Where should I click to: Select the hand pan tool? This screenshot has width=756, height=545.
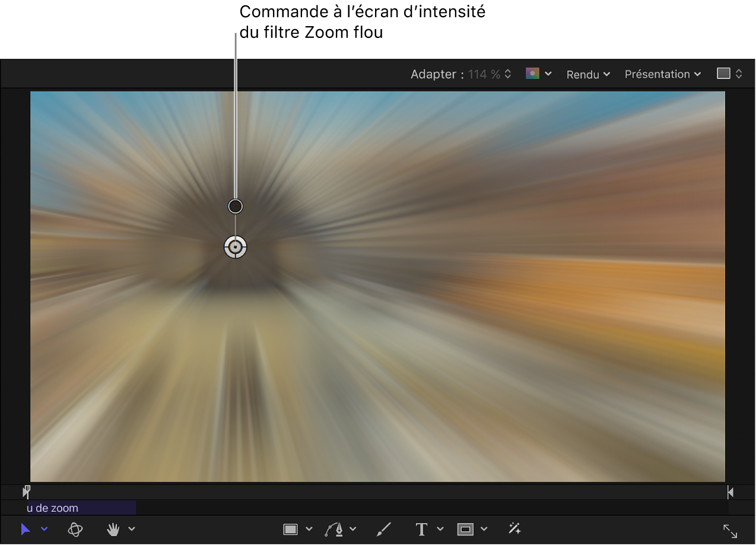pyautogui.click(x=112, y=528)
